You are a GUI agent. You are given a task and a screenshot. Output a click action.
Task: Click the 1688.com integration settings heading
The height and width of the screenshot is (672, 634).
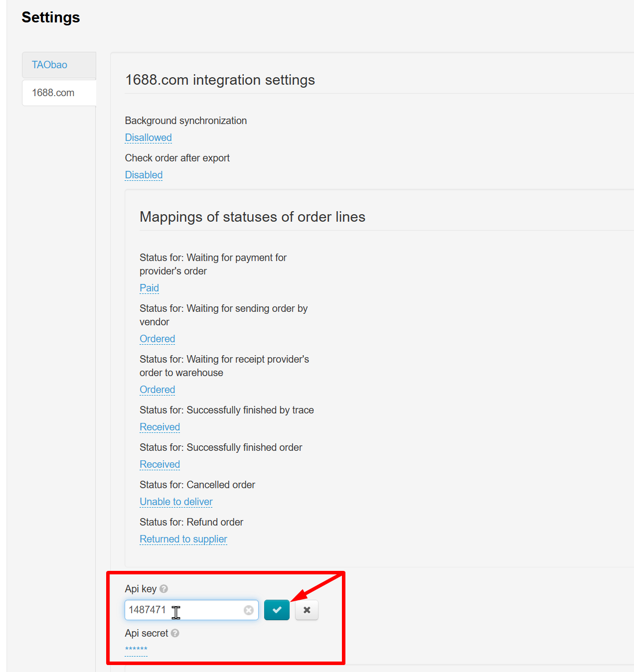point(220,80)
